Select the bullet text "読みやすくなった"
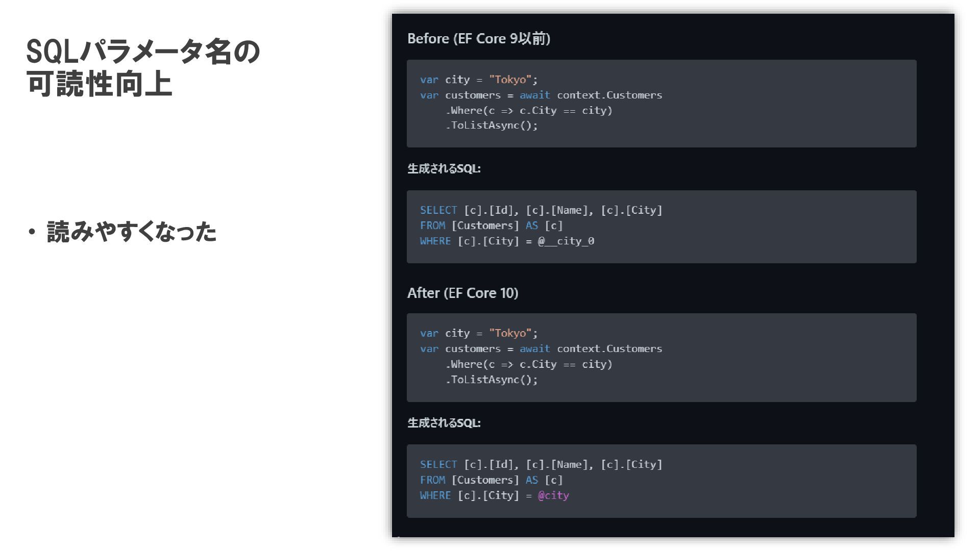980x551 pixels. pyautogui.click(x=131, y=232)
